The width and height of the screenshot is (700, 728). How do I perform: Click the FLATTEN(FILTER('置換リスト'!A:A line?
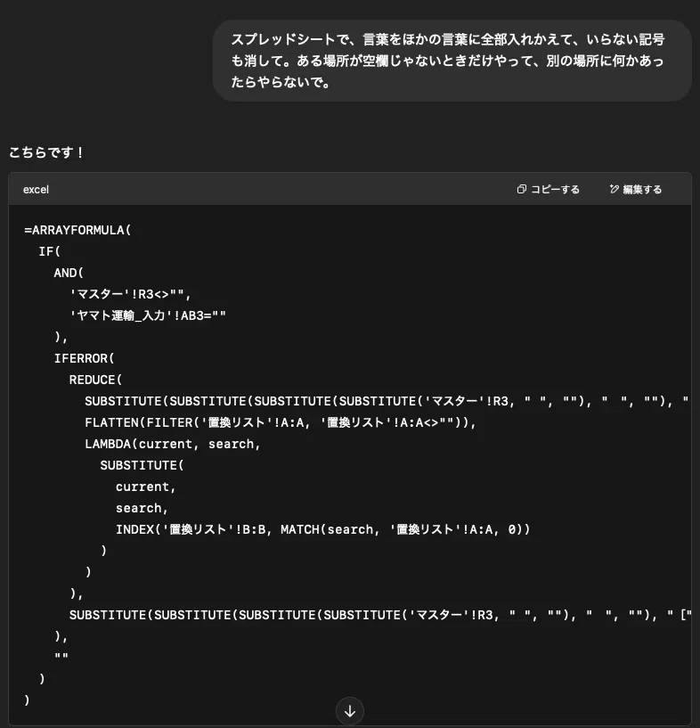click(x=281, y=422)
